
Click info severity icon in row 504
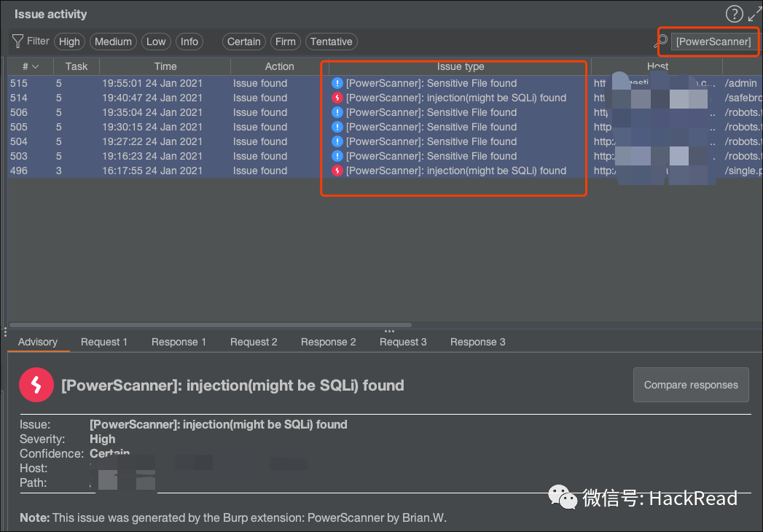(337, 141)
